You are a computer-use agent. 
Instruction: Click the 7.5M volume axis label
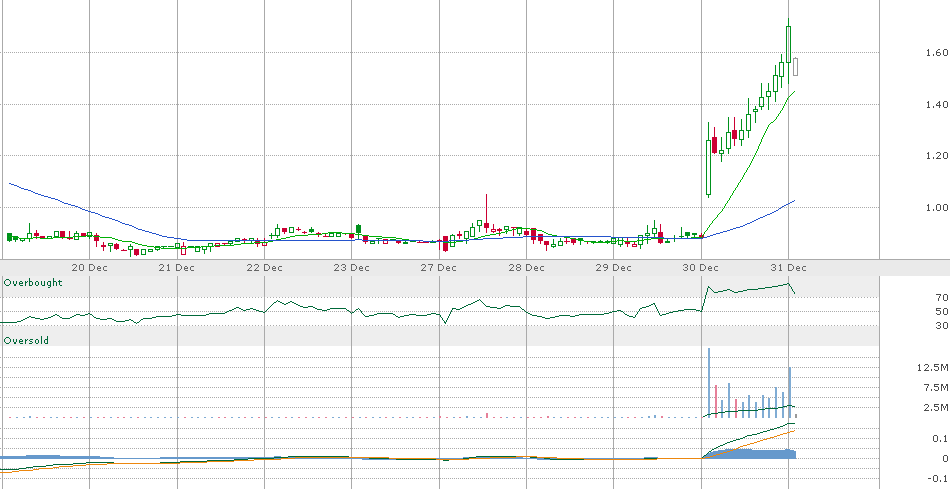pyautogui.click(x=935, y=388)
